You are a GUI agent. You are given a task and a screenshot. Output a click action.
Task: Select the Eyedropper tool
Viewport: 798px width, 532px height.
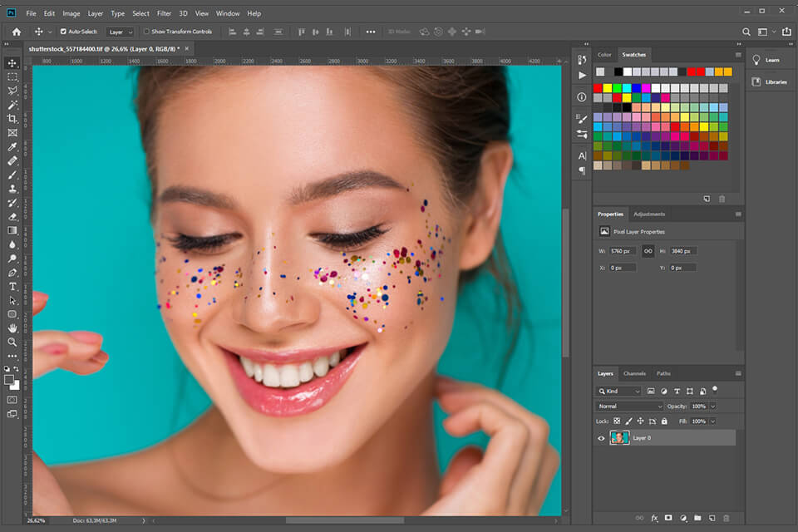click(12, 146)
